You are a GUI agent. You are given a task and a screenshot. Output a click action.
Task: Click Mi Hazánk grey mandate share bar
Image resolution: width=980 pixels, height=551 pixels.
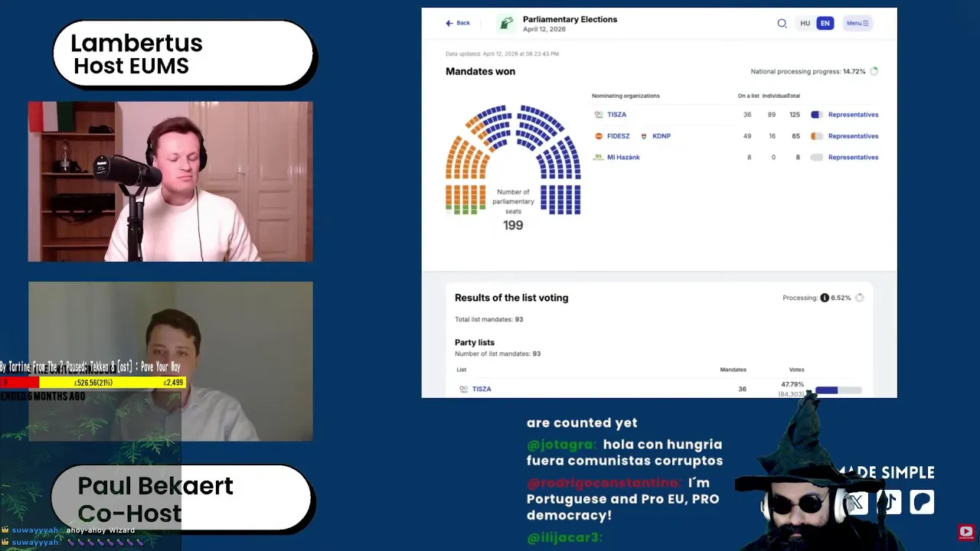pos(817,157)
